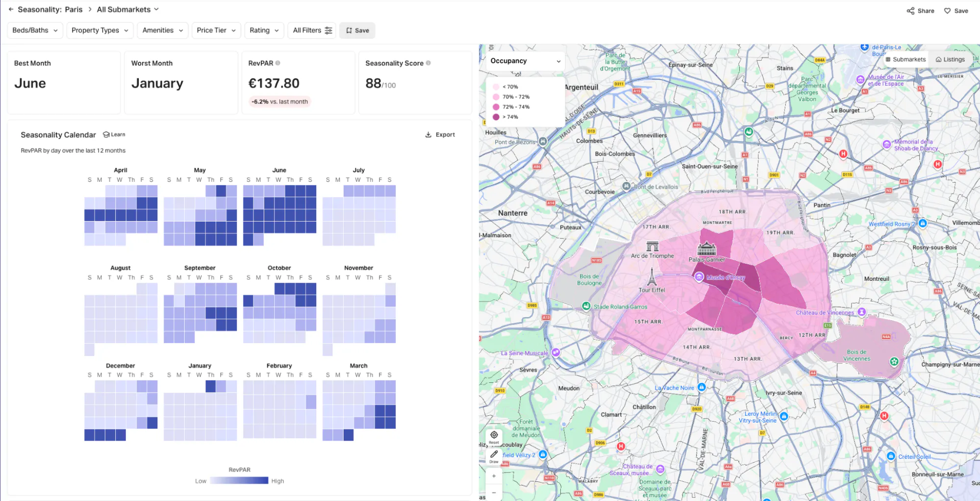980x501 pixels.
Task: Select the 70% - 72% legend swatch
Action: click(496, 97)
